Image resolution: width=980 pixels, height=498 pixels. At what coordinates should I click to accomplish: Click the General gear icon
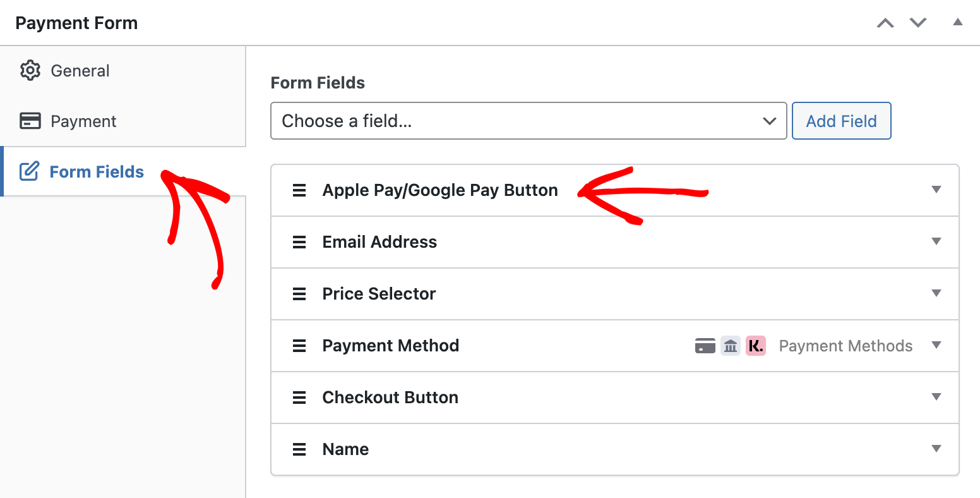click(30, 71)
